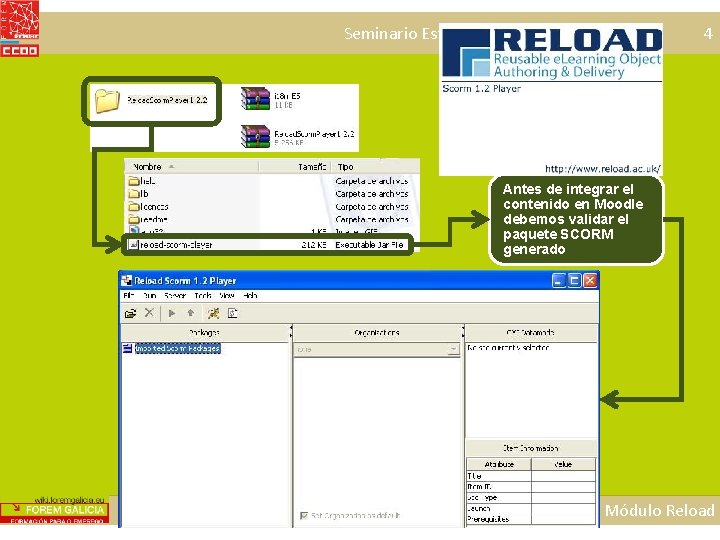The width and height of the screenshot is (720, 540).
Task: Click the document toolbar icon after running figure
Action: point(233,313)
